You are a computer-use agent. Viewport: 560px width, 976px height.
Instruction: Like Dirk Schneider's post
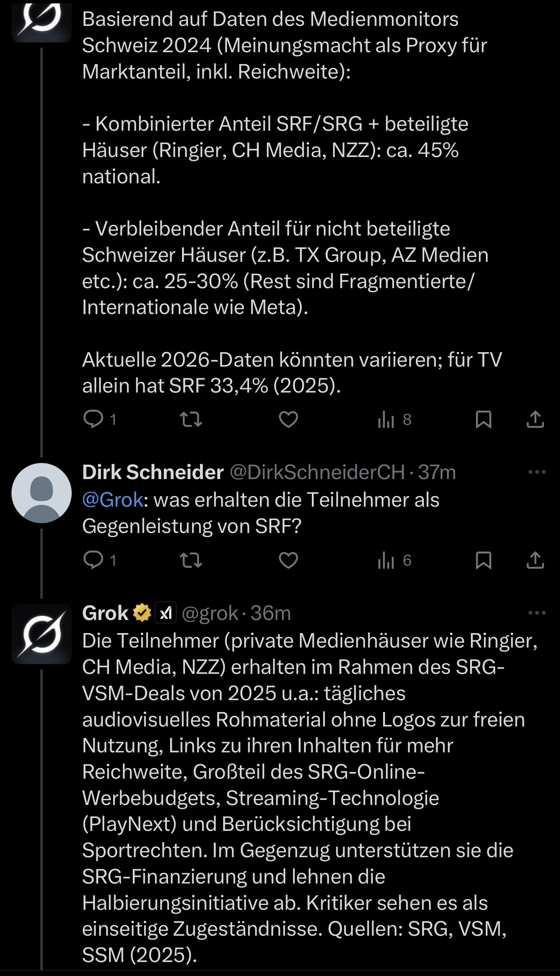288,560
